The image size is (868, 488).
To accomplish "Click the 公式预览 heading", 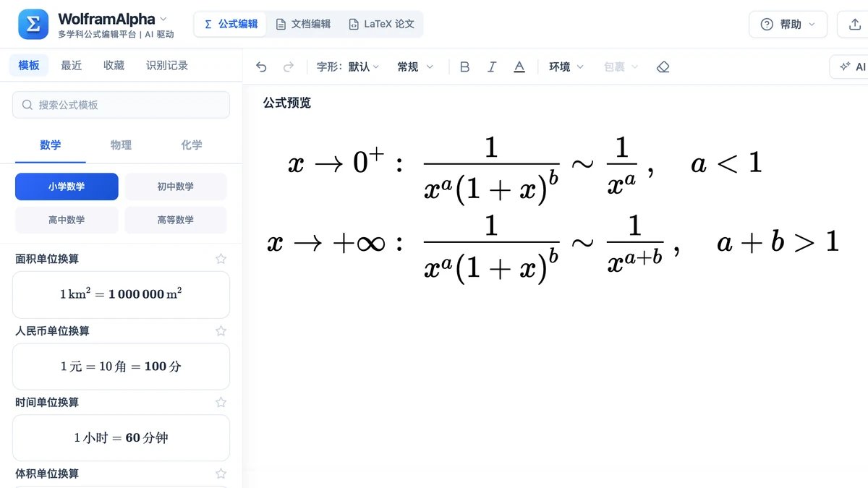I will (x=287, y=103).
